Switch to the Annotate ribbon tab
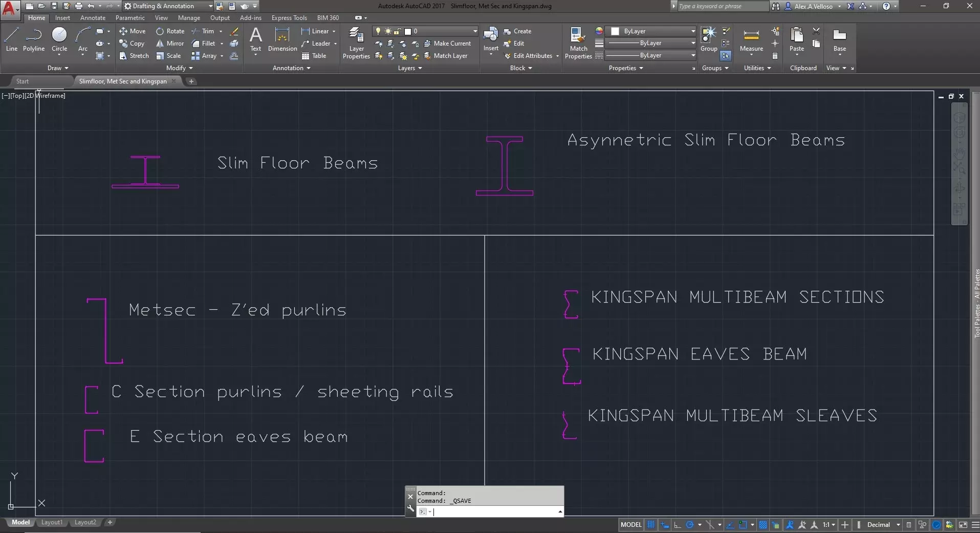980x533 pixels. [93, 18]
